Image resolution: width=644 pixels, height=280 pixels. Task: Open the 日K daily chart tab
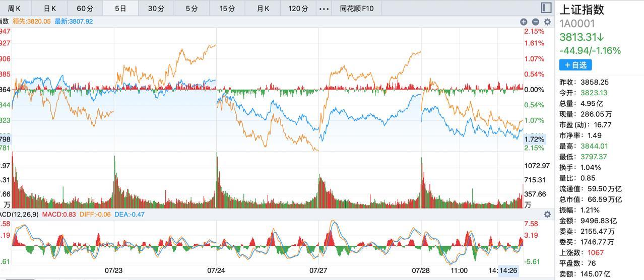tap(50, 9)
